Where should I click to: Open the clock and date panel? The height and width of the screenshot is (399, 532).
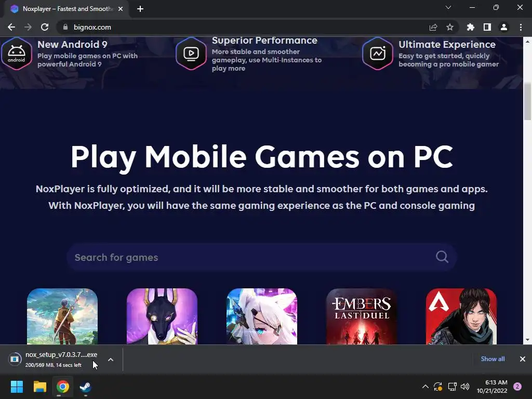492,387
